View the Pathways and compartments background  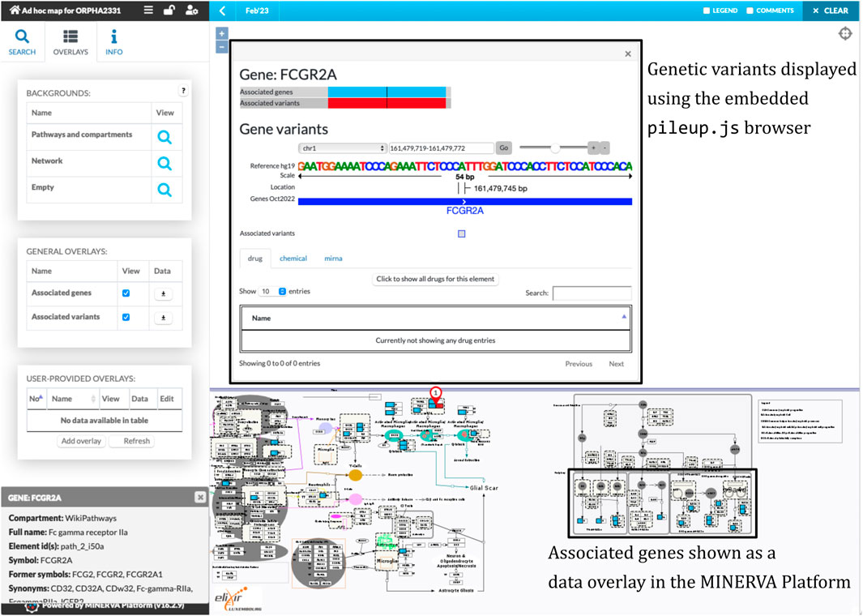164,137
